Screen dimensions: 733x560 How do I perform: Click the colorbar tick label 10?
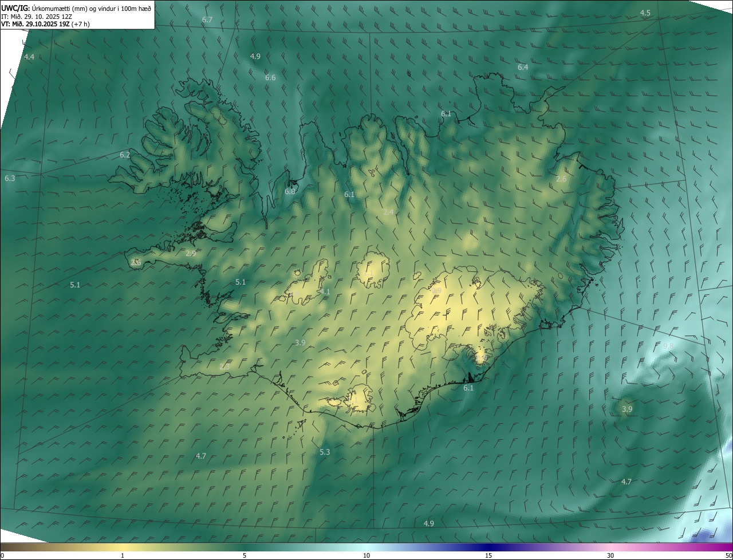pos(366,555)
